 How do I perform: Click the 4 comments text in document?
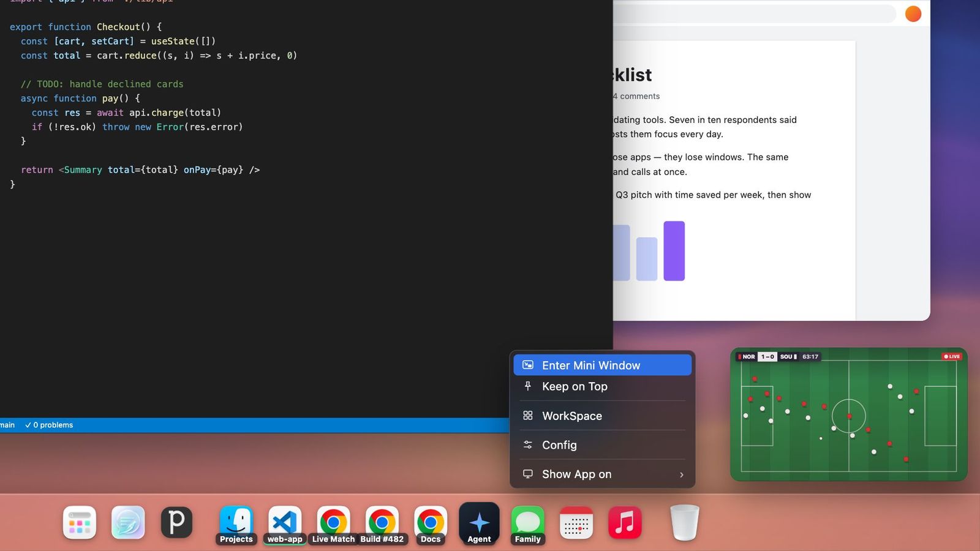coord(636,96)
